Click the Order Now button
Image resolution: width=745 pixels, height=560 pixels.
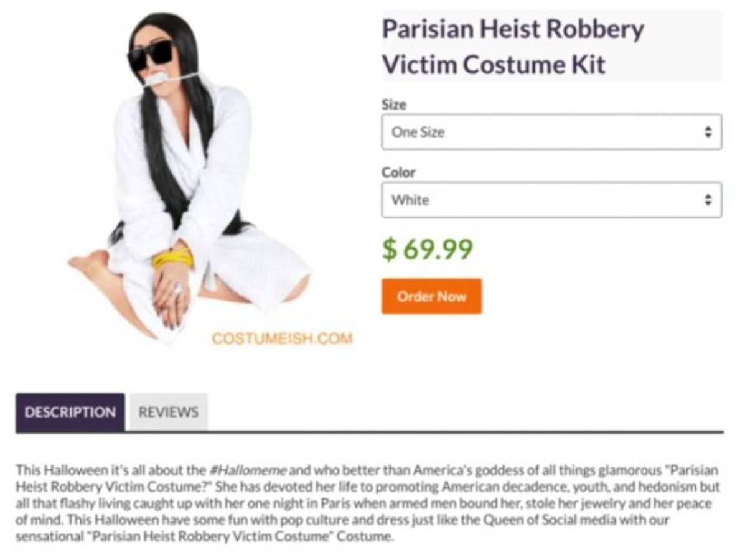click(431, 296)
